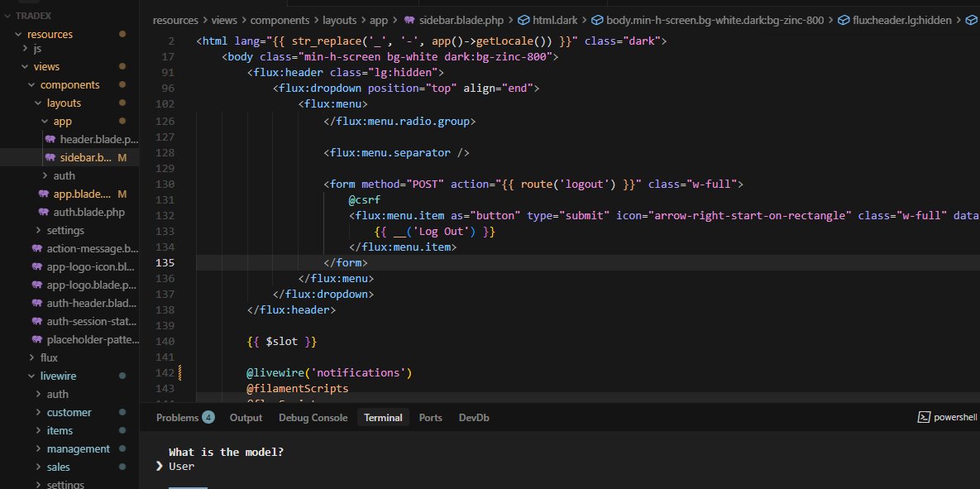Collapse the app folder under layouts

point(62,122)
